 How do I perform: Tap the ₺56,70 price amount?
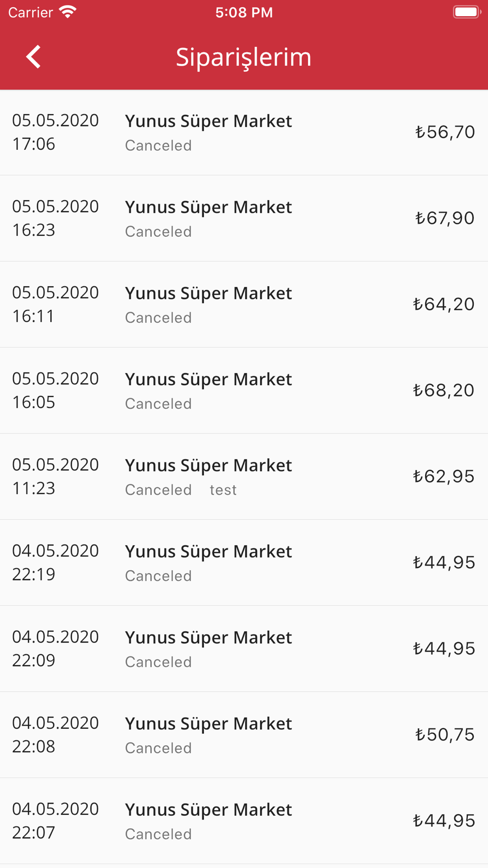[x=445, y=132]
